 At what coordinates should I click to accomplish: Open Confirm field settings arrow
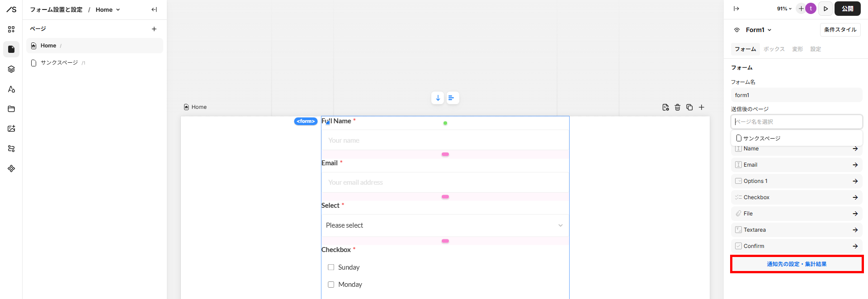point(855,246)
